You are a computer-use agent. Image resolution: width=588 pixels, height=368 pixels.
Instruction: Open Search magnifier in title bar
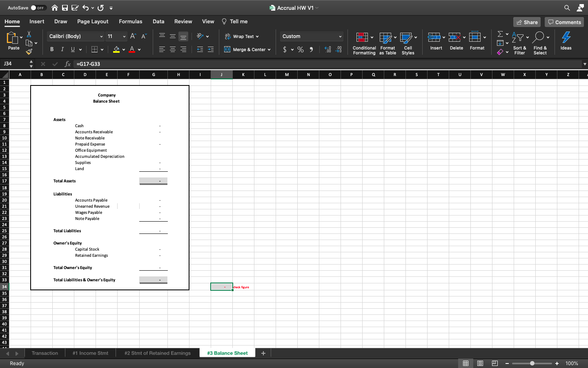point(567,8)
